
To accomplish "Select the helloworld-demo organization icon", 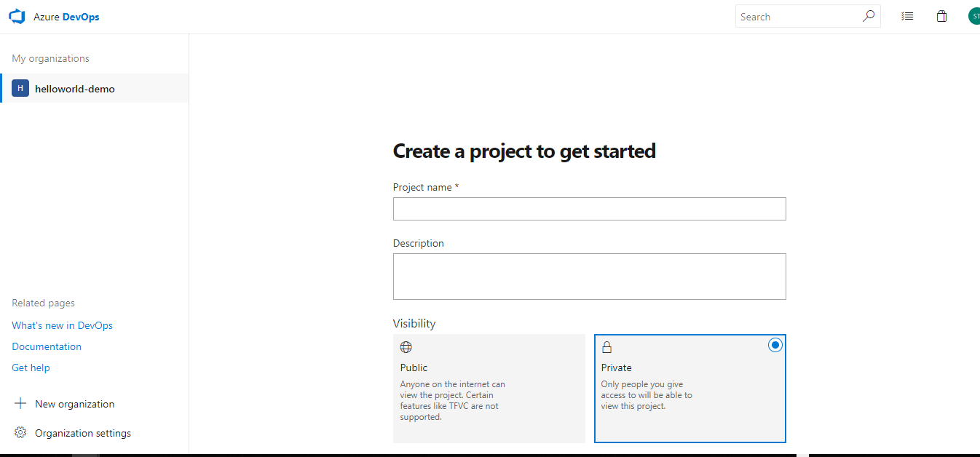I will (x=20, y=87).
